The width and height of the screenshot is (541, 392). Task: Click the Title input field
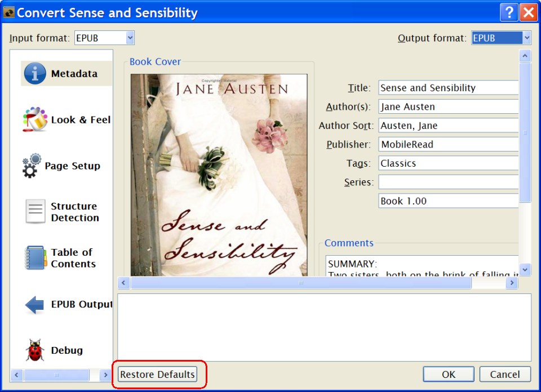click(x=448, y=87)
